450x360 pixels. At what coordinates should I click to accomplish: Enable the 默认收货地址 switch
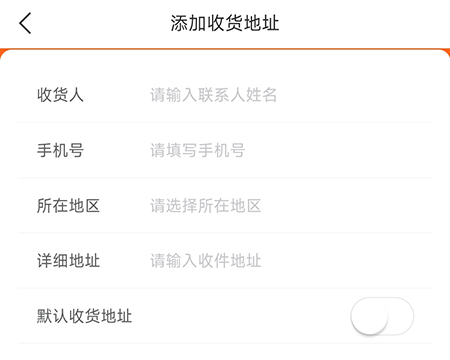(382, 316)
